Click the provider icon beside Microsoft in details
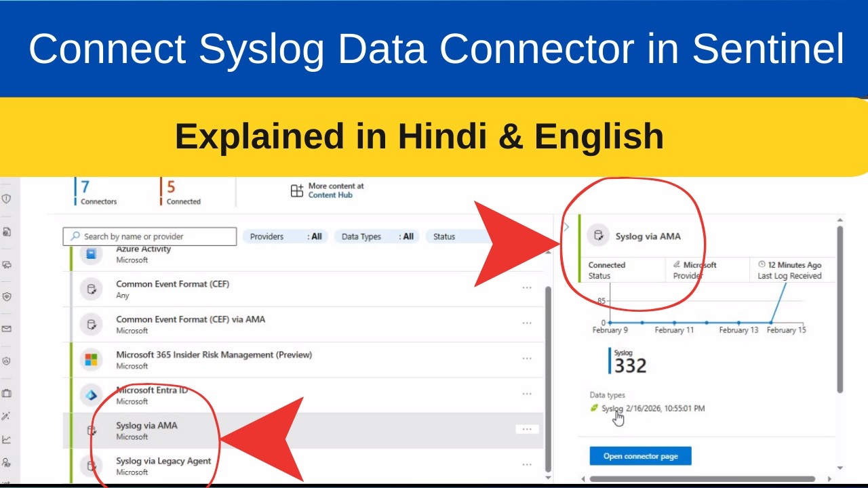This screenshot has width=868, height=488. tap(677, 264)
